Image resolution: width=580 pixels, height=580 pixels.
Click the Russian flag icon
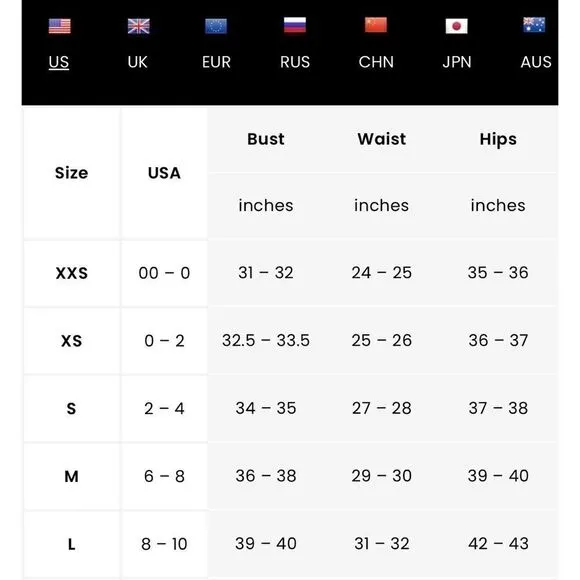click(x=295, y=25)
